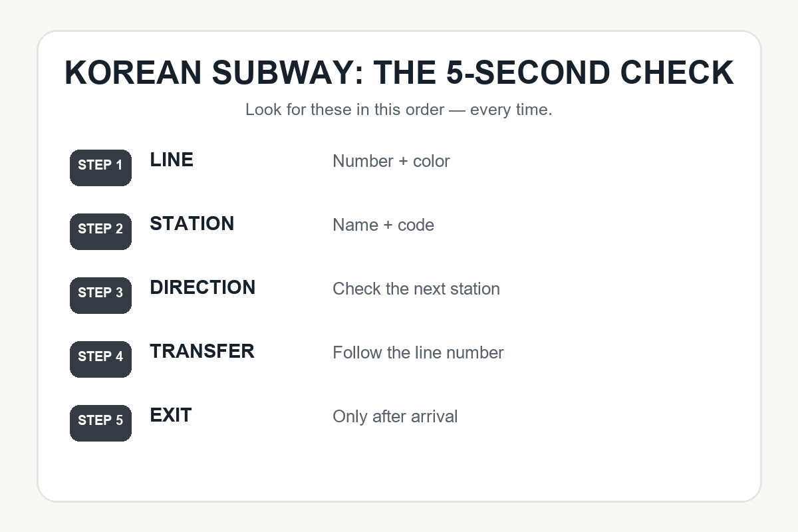The image size is (798, 532).
Task: Click the 'Number + color' description
Action: tap(391, 161)
